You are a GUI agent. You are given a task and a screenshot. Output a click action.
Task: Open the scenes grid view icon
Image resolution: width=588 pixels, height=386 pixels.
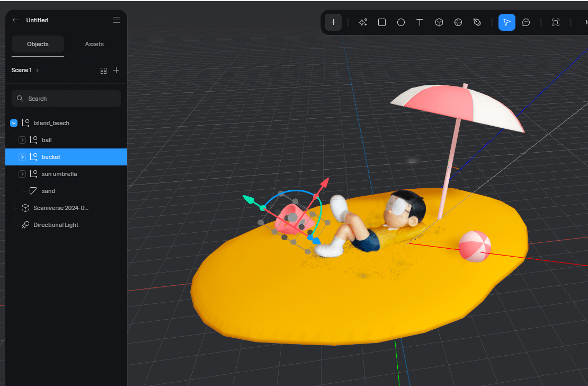tap(103, 71)
